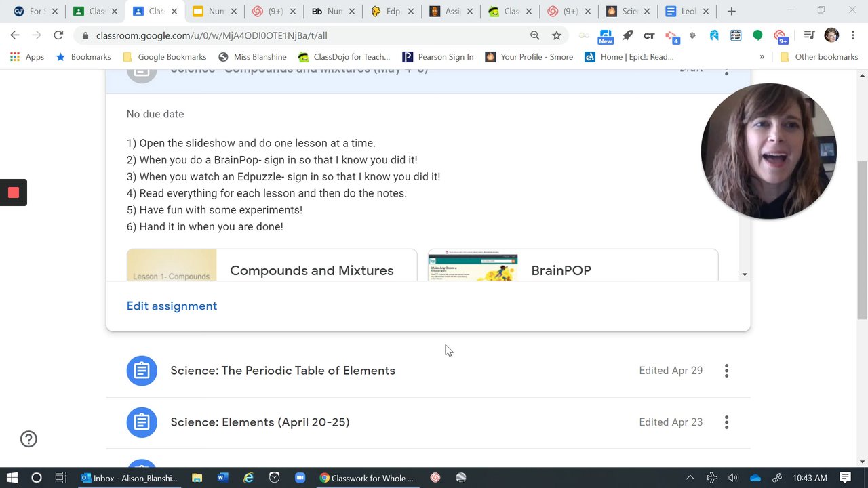
Task: Open the Miss Blanshine bookmark
Action: click(x=252, y=57)
